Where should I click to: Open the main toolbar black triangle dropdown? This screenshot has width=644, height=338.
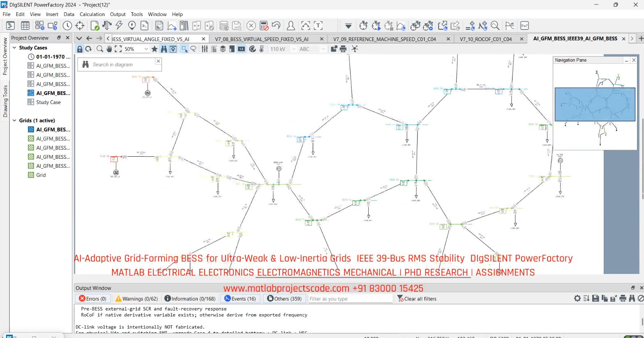coord(348,25)
